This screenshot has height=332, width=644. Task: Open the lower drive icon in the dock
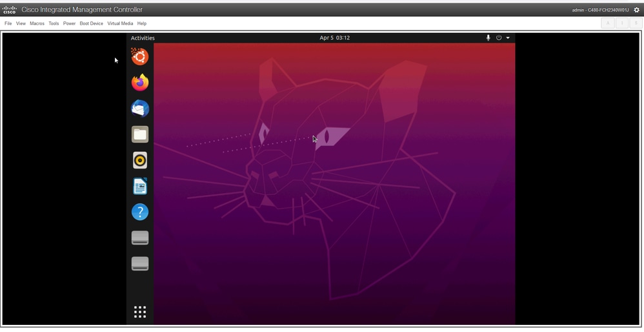click(x=139, y=264)
